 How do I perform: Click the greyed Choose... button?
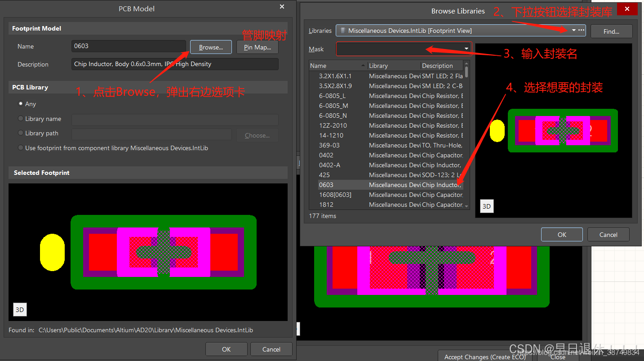click(x=258, y=135)
